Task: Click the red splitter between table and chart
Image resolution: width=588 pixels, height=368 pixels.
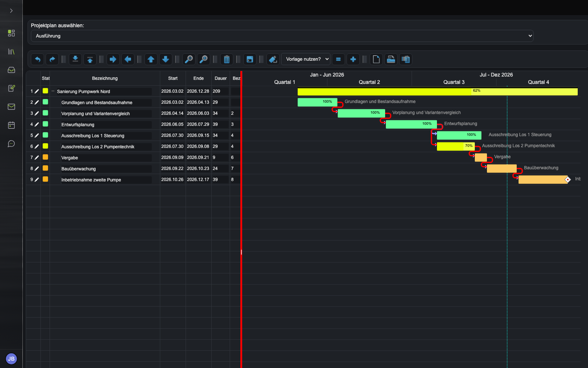Action: point(241,219)
